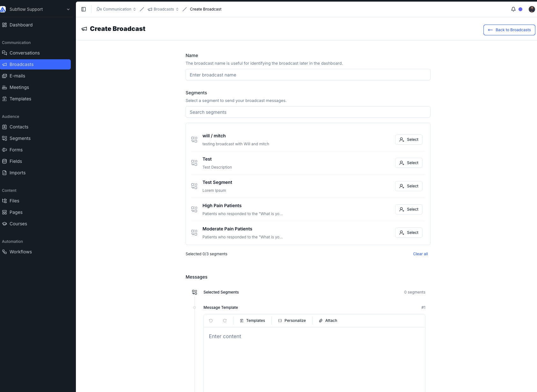Click the 'Lorem Ipsum' description text
This screenshot has width=537, height=392.
214,191
